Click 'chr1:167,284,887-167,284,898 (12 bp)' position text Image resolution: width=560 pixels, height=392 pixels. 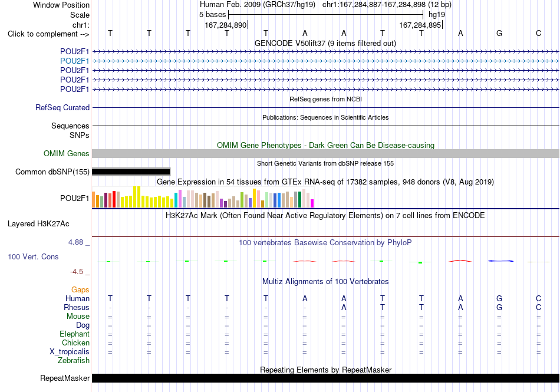click(x=387, y=5)
